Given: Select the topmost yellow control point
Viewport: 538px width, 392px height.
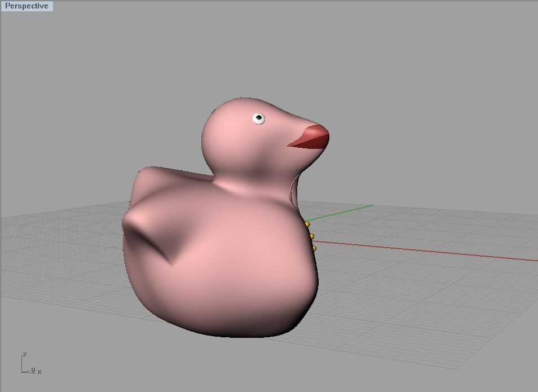Looking at the screenshot, I should [x=307, y=224].
